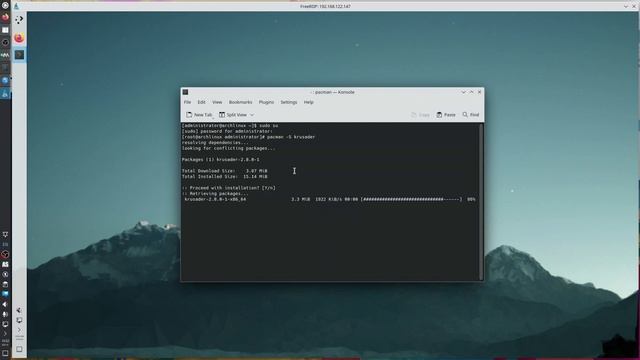The image size is (640, 360).
Task: Click the 'Total Download Size' line
Action: click(x=224, y=171)
